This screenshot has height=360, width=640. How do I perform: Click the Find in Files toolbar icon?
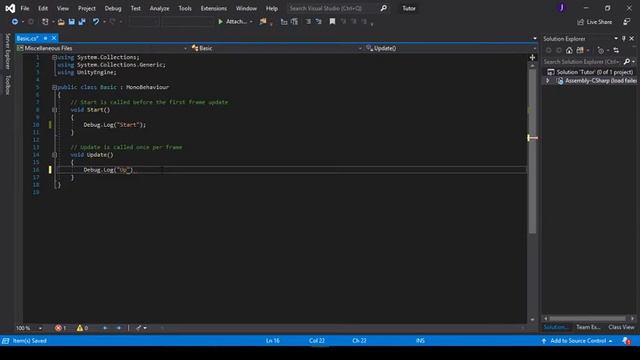(x=263, y=22)
